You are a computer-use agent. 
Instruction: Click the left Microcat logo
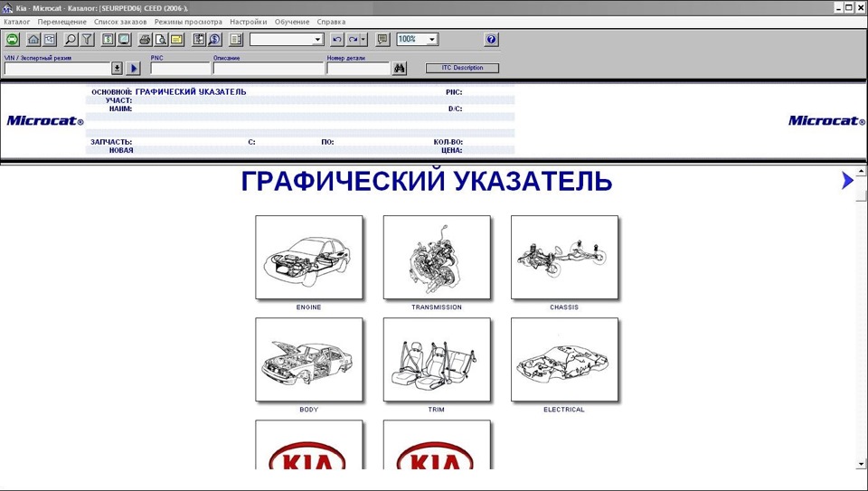[45, 120]
